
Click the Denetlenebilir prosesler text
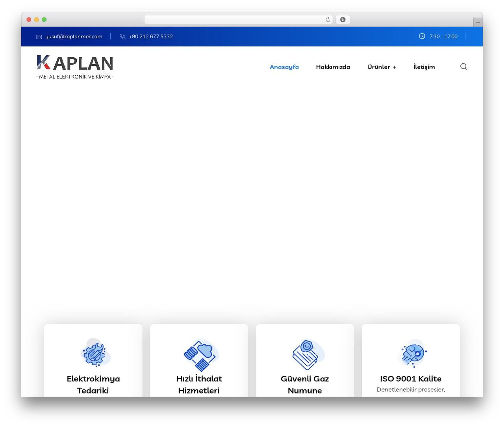pyautogui.click(x=411, y=390)
